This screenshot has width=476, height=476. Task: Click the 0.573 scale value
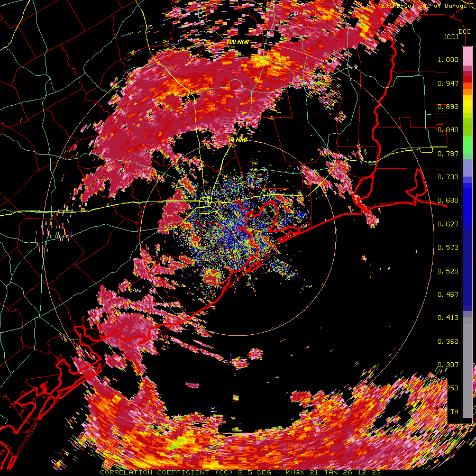[x=448, y=248]
